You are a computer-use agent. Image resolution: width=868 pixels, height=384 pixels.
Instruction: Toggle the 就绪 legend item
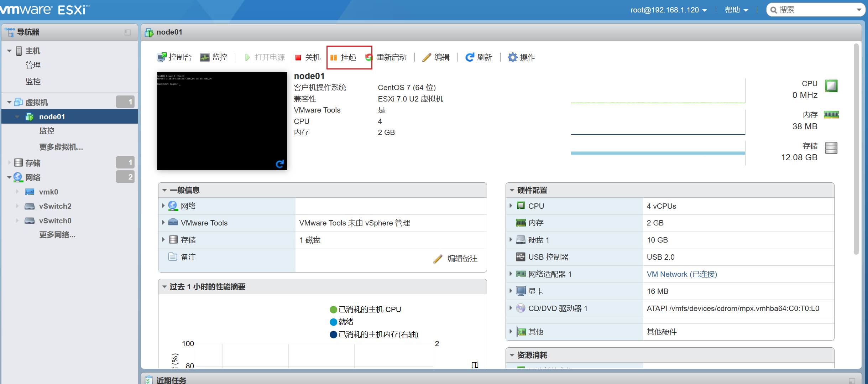coord(341,322)
